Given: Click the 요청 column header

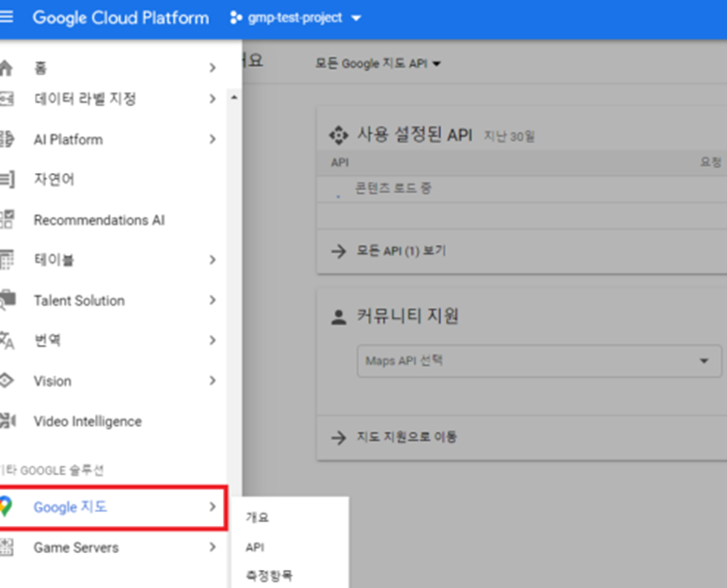Looking at the screenshot, I should coord(711,163).
